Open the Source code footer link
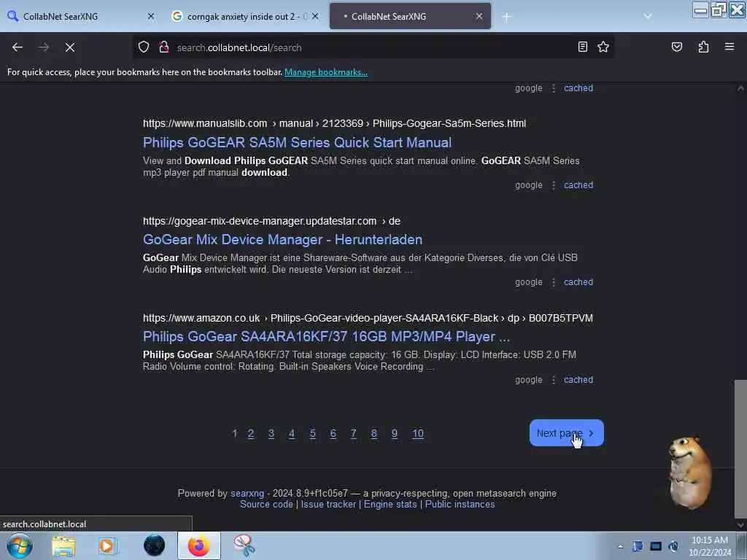747x560 pixels. point(266,505)
